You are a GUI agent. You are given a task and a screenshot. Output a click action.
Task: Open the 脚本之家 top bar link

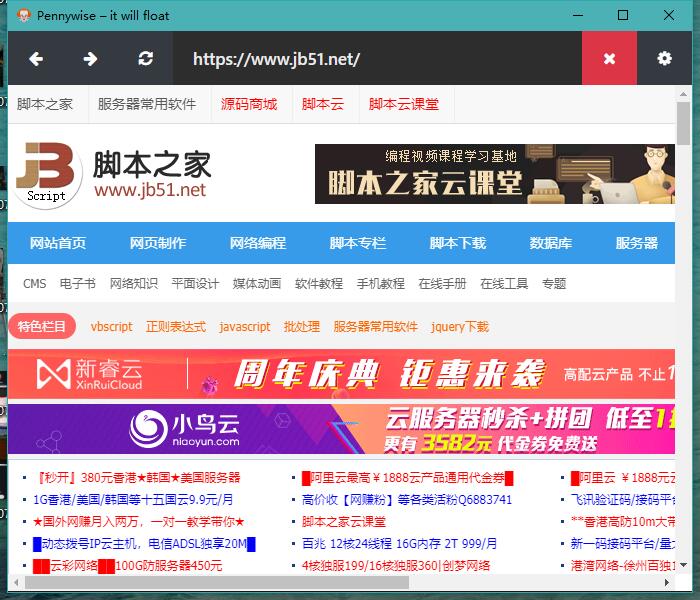pos(45,104)
